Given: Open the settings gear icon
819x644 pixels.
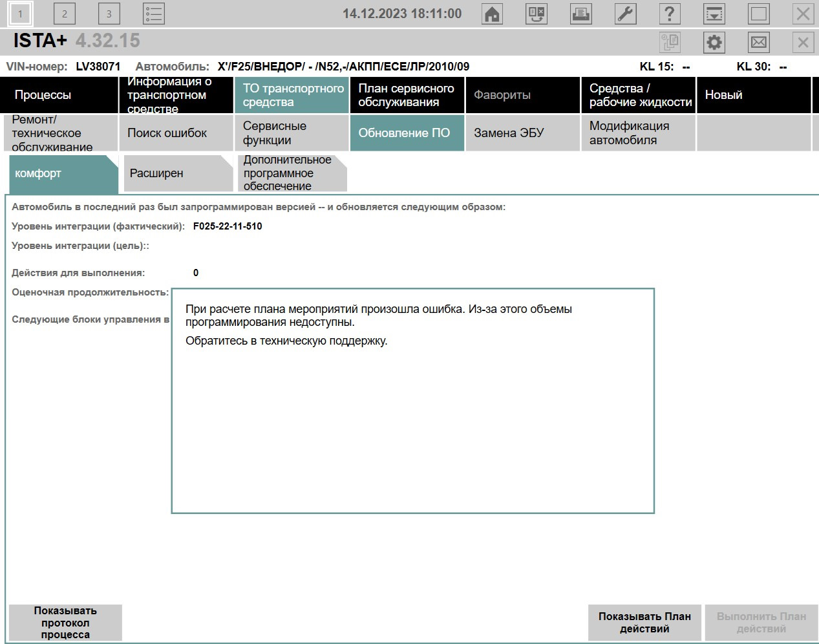Looking at the screenshot, I should pos(714,43).
